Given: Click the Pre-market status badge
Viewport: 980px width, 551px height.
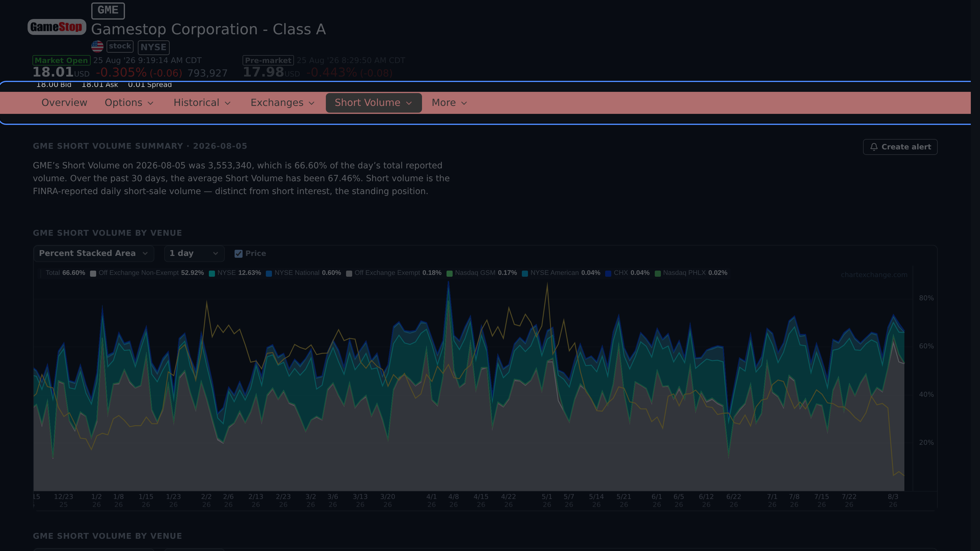Looking at the screenshot, I should click(x=268, y=61).
